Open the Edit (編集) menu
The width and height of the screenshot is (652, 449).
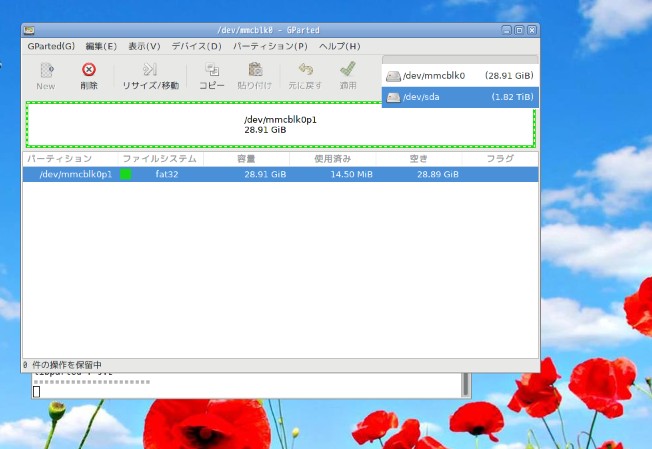(101, 46)
